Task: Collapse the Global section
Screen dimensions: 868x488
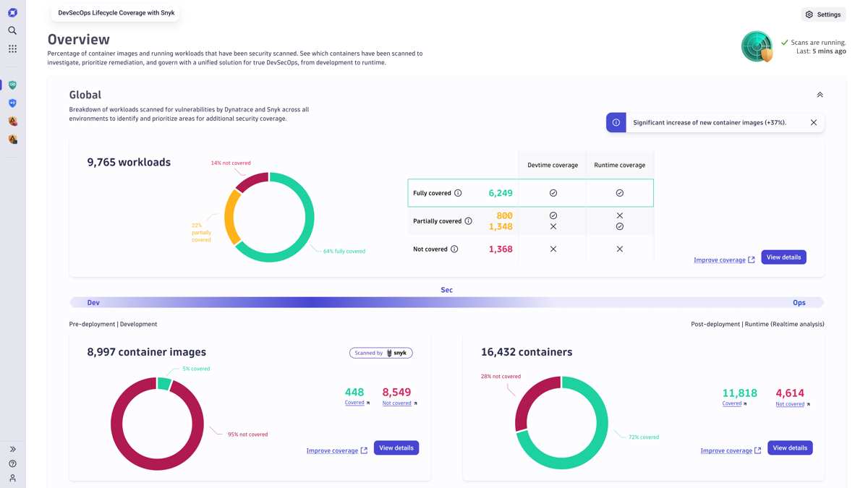Action: click(x=820, y=95)
